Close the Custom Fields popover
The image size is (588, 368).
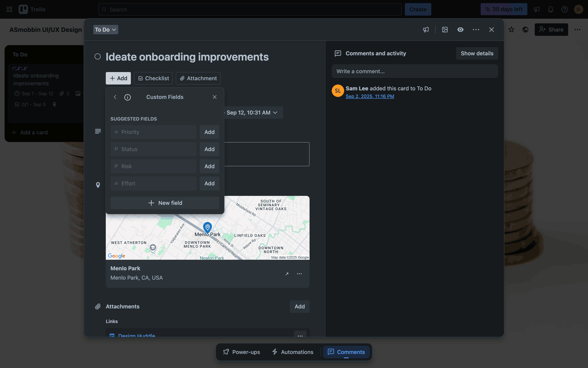(x=215, y=97)
